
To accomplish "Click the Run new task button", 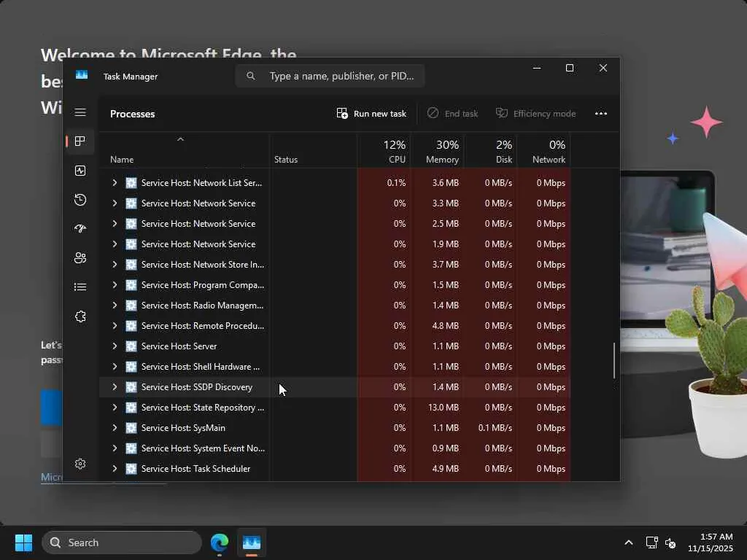I will (x=371, y=114).
